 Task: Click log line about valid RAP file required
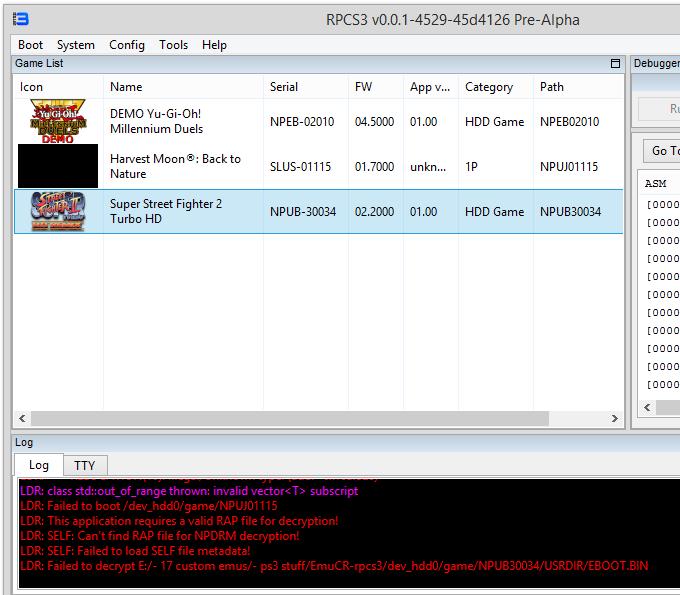[x=179, y=521]
